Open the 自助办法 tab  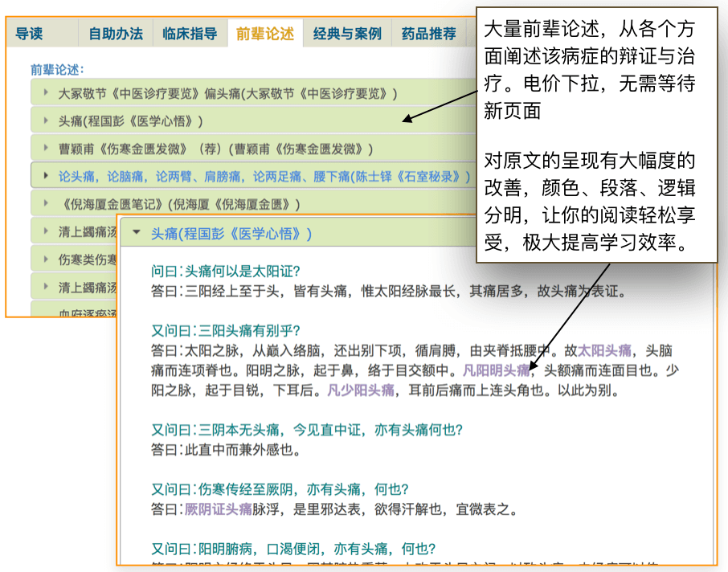point(116,34)
